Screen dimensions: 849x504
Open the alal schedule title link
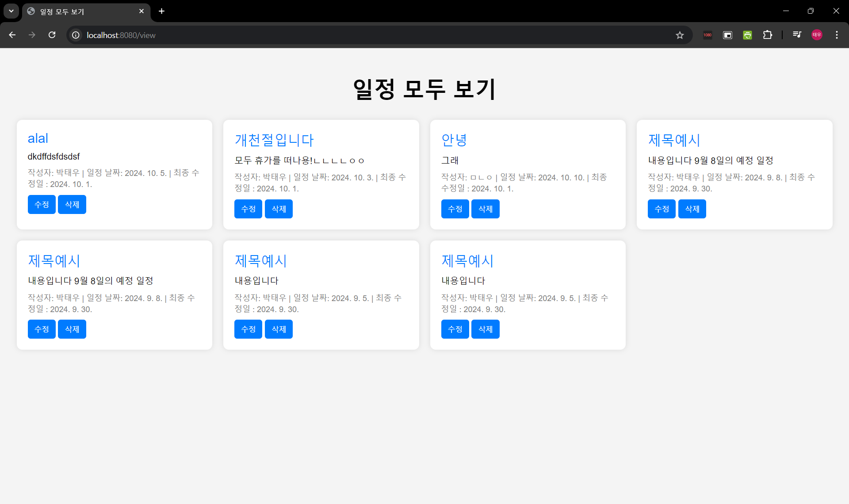click(38, 138)
